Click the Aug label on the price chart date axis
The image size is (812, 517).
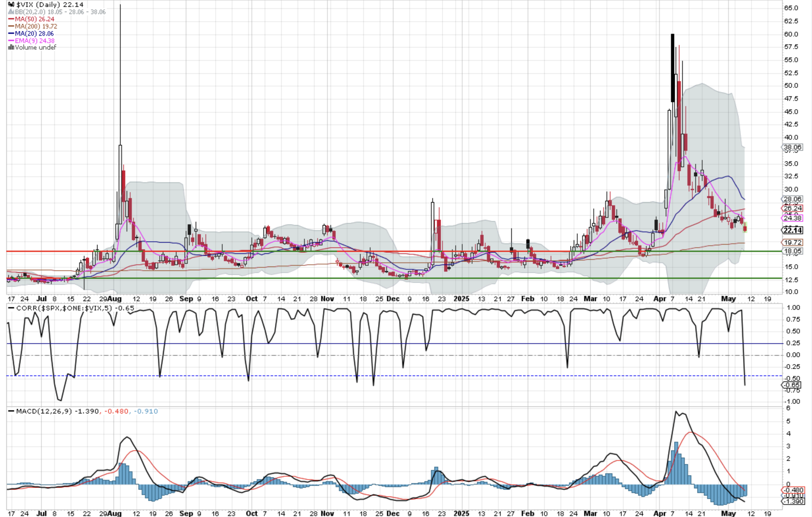pos(115,299)
